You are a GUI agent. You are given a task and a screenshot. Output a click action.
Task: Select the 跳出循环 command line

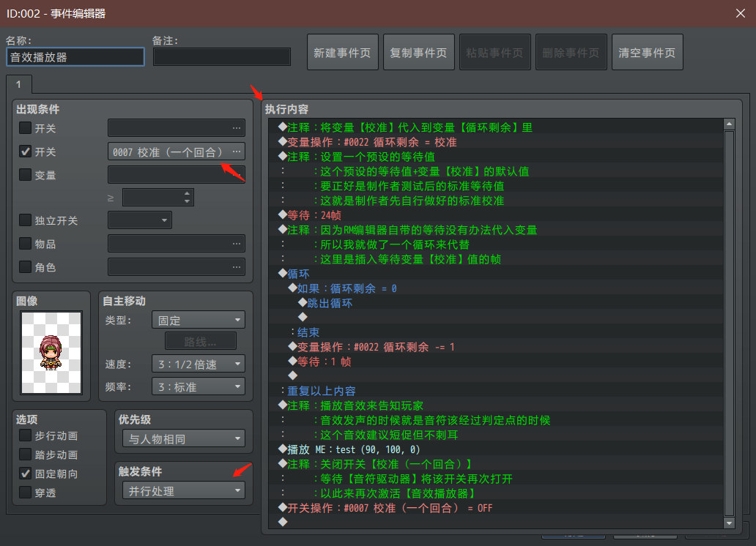(496, 303)
